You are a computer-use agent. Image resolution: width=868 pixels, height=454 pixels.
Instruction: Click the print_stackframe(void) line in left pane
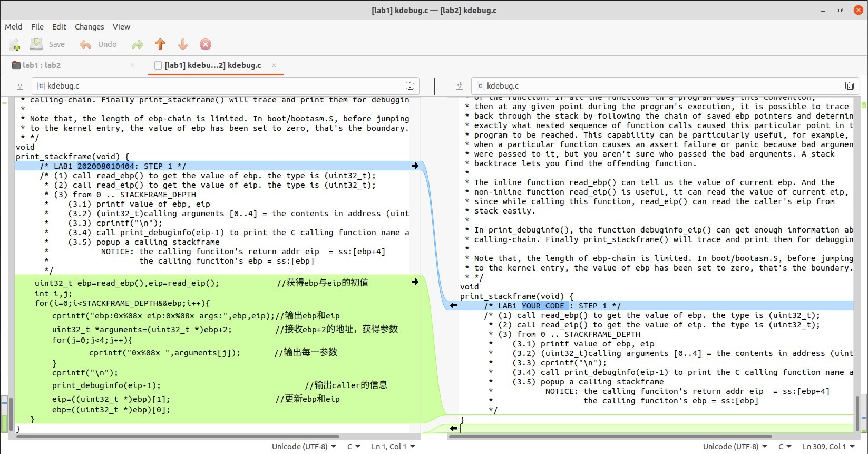coord(72,157)
